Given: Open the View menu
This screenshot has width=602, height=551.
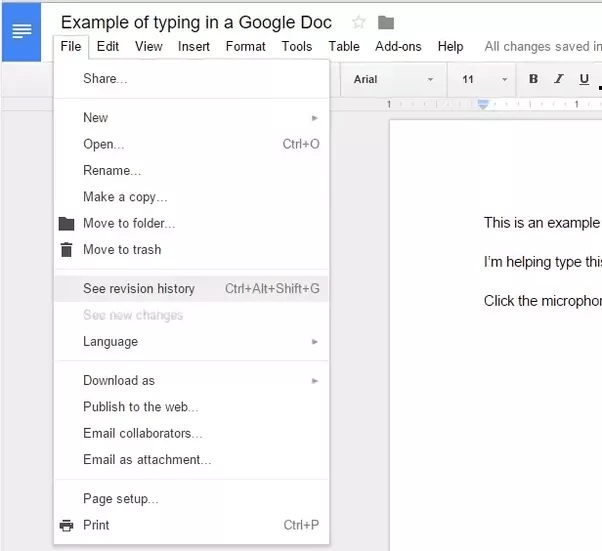Looking at the screenshot, I should click(149, 46).
